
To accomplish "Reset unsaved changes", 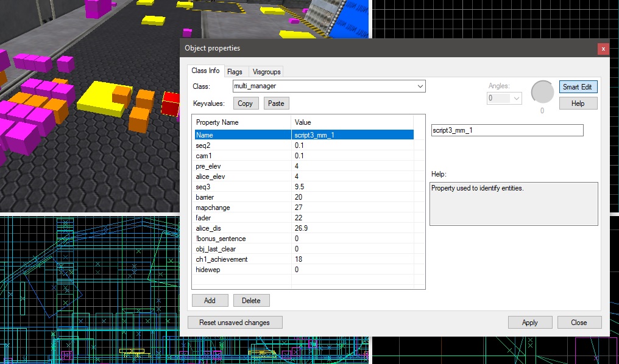I will coord(235,322).
